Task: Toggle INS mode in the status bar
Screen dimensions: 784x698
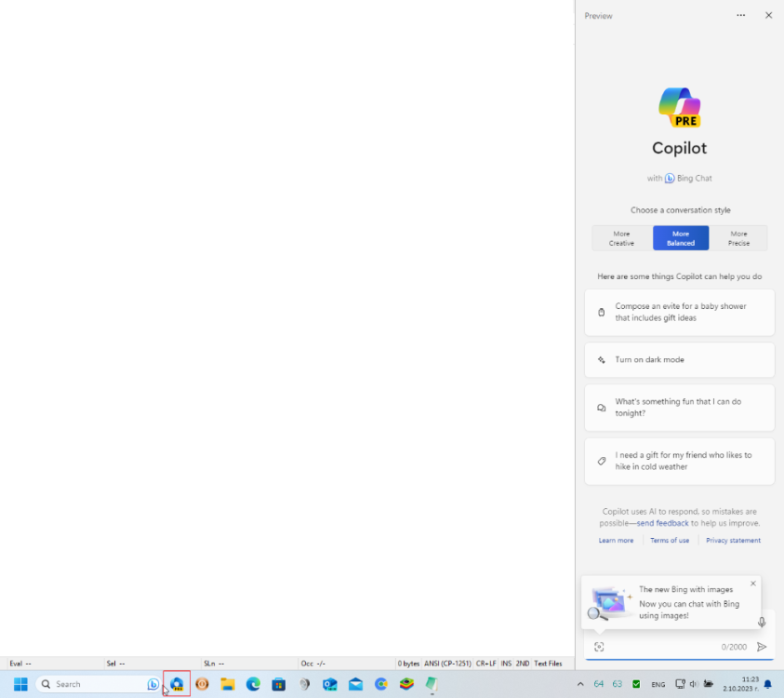Action: (x=506, y=664)
